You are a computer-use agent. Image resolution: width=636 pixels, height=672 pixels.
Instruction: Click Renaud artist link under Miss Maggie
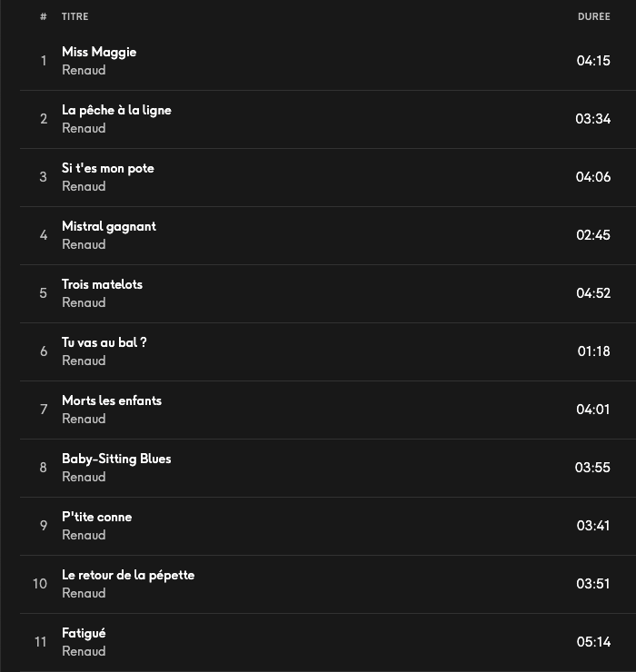click(x=84, y=71)
